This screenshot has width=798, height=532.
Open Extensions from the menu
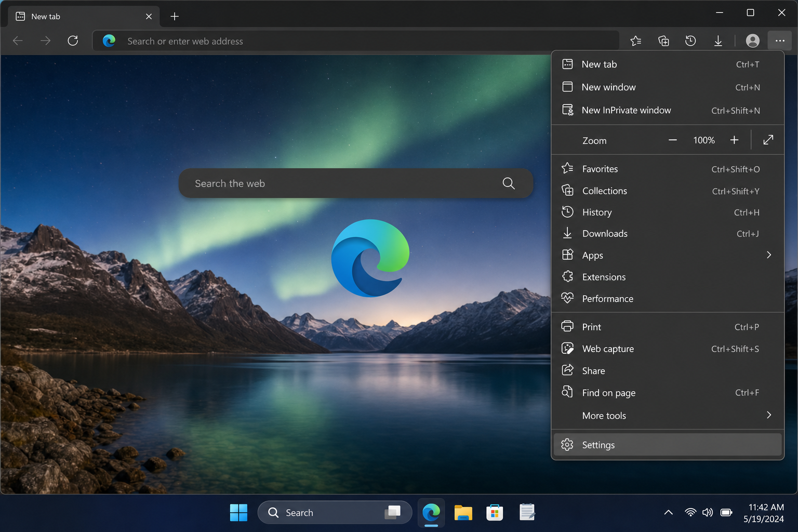[668, 277]
